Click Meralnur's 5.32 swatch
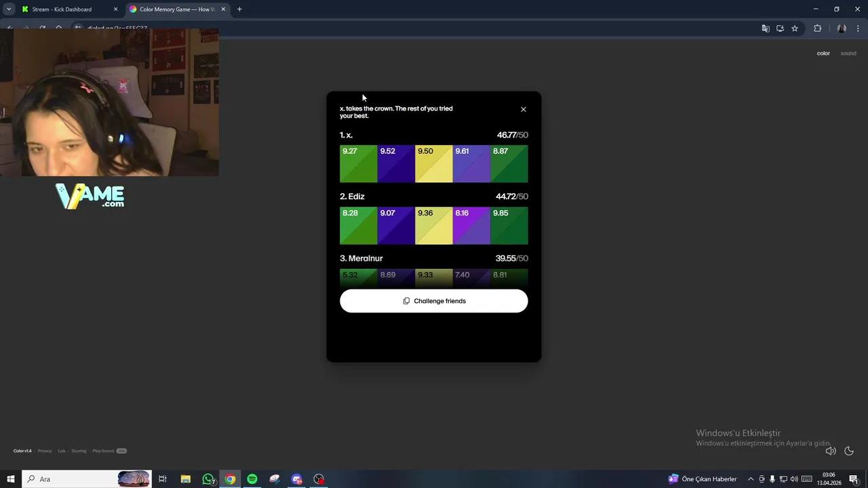The image size is (868, 488). 359,278
